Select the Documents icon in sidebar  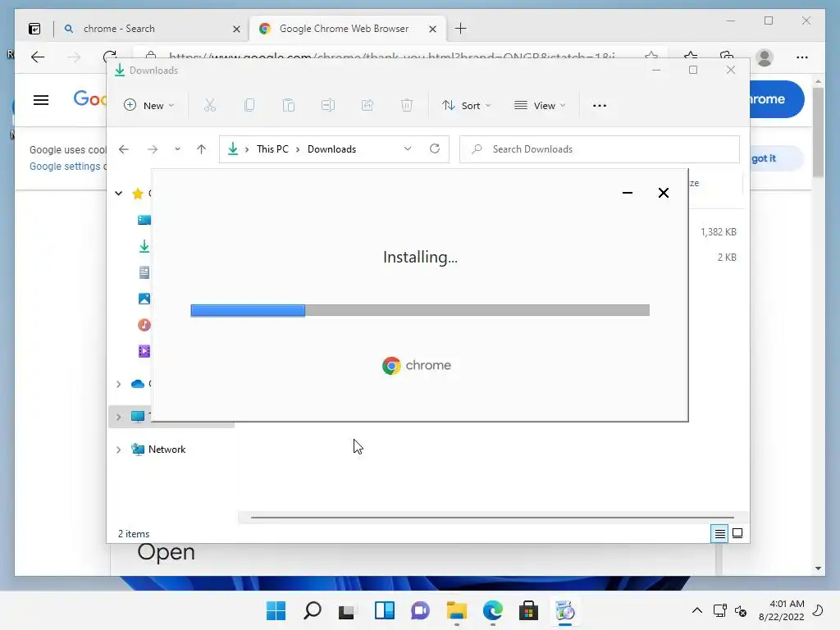click(144, 272)
